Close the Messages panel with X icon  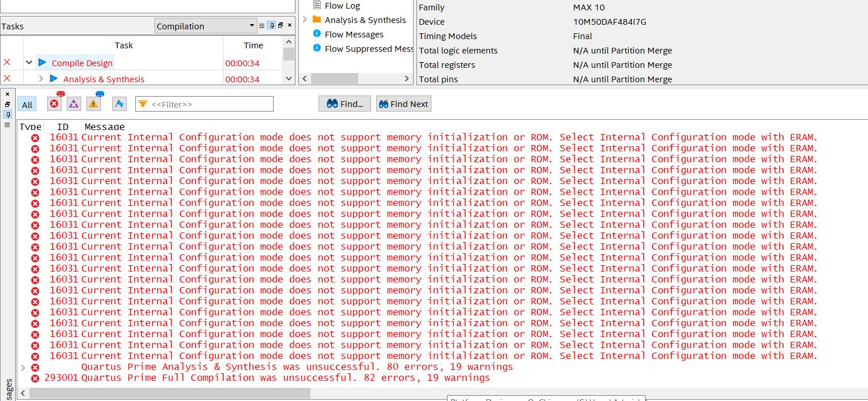7,94
